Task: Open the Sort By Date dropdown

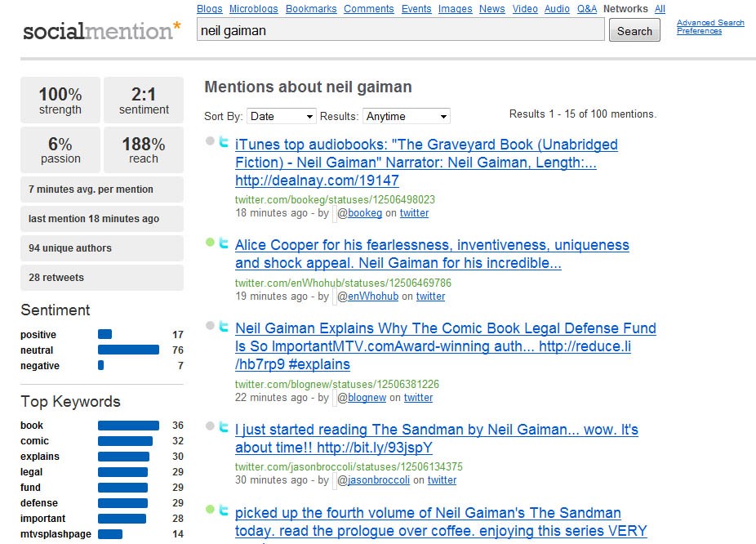Action: pyautogui.click(x=282, y=116)
